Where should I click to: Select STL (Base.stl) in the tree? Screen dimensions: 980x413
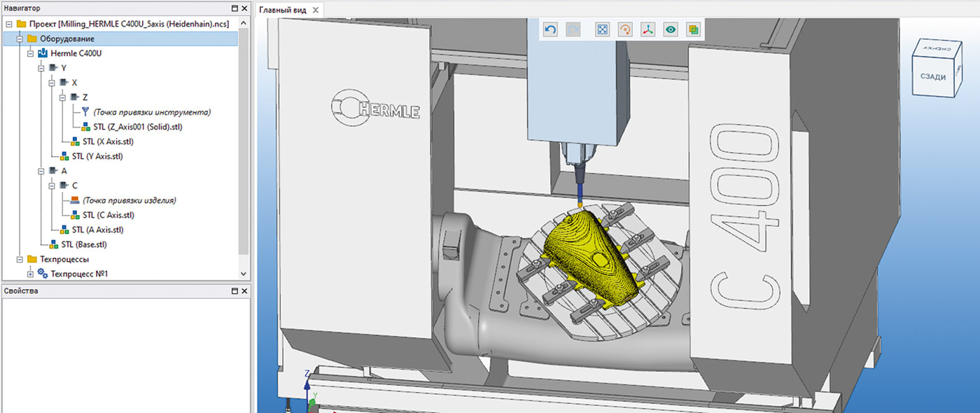[x=84, y=244]
